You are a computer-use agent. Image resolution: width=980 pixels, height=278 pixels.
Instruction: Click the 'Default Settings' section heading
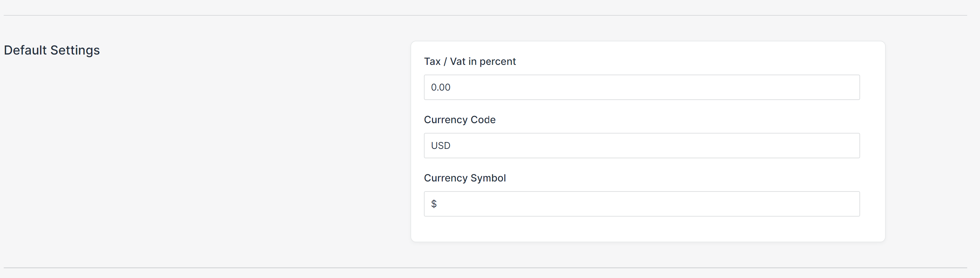click(x=52, y=50)
